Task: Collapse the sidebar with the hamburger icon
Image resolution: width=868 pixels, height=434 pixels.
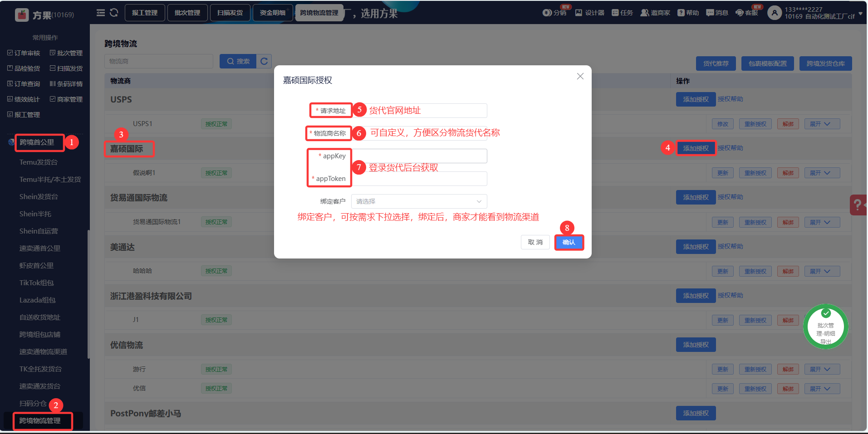Action: 101,13
